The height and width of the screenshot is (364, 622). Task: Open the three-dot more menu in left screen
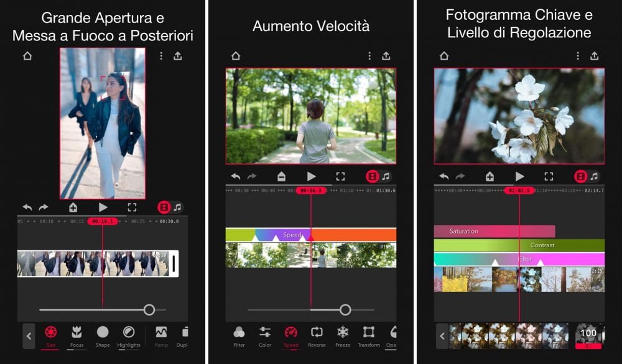click(161, 56)
